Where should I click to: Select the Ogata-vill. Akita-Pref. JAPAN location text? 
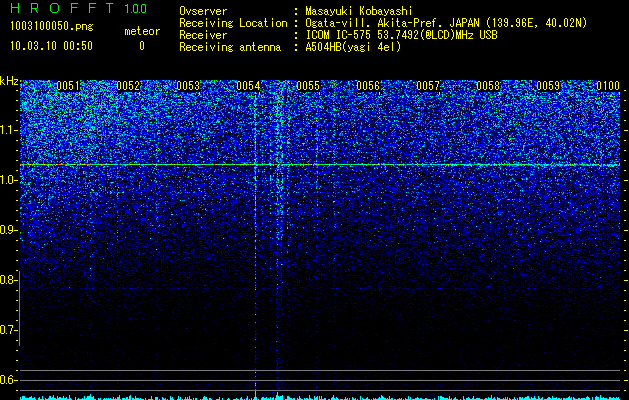coord(446,23)
